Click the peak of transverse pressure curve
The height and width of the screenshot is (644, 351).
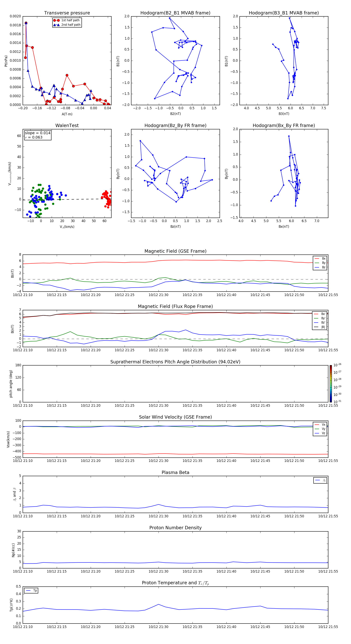tap(26, 23)
